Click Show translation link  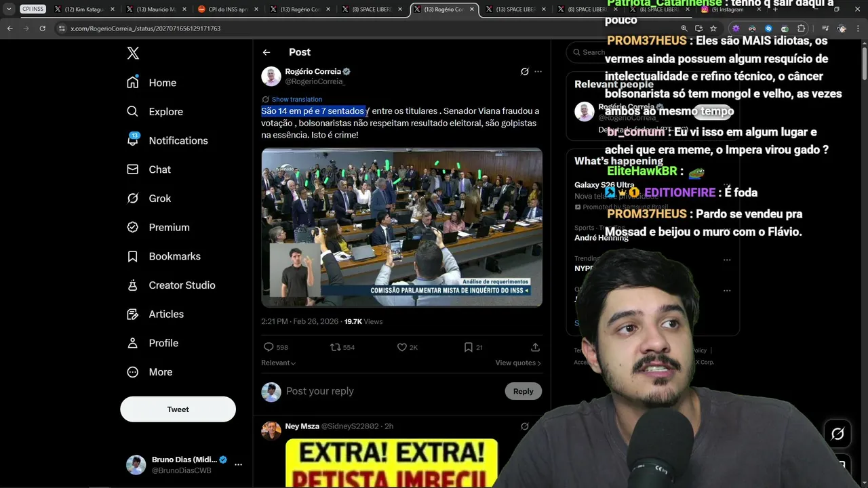(297, 100)
